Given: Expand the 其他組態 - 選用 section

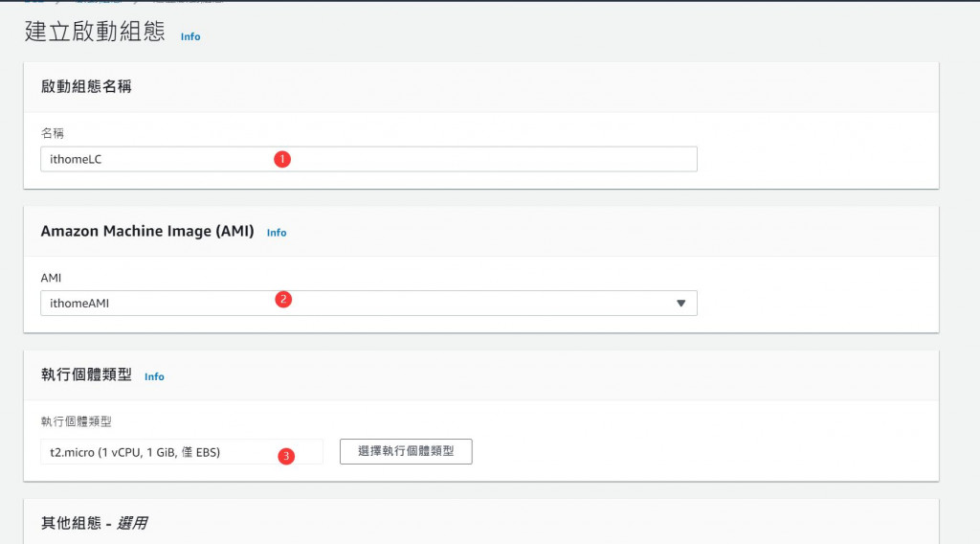Looking at the screenshot, I should point(94,523).
